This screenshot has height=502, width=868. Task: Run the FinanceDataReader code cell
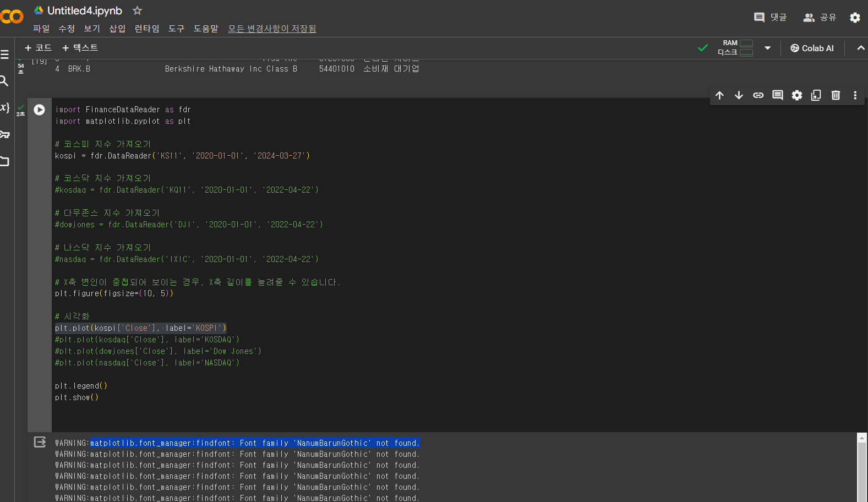39,110
